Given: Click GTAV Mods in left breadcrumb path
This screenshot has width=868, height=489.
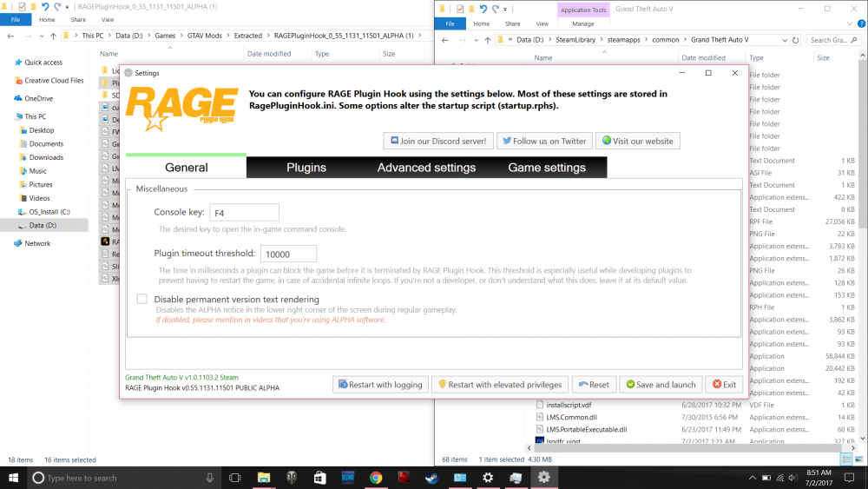Looking at the screenshot, I should (204, 36).
